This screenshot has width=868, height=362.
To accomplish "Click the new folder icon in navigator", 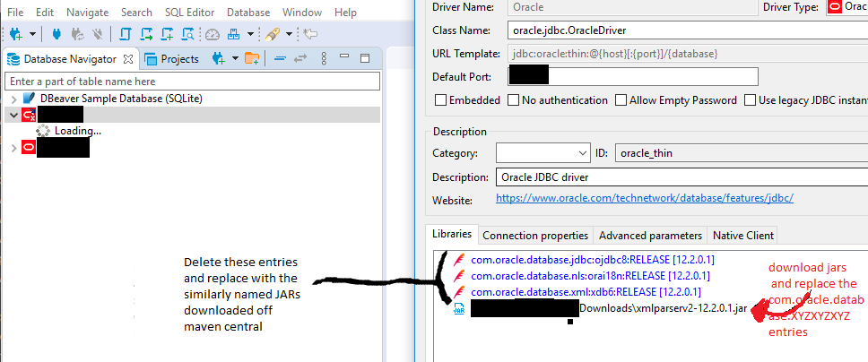I will point(252,58).
